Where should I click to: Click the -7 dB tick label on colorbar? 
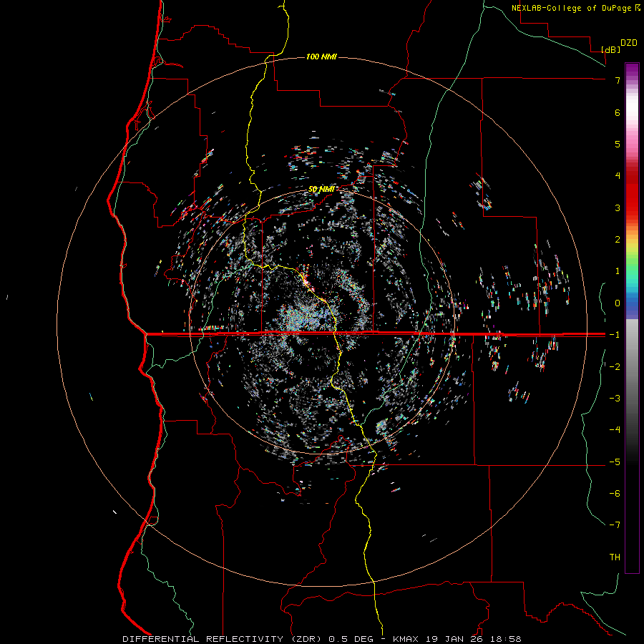[615, 525]
